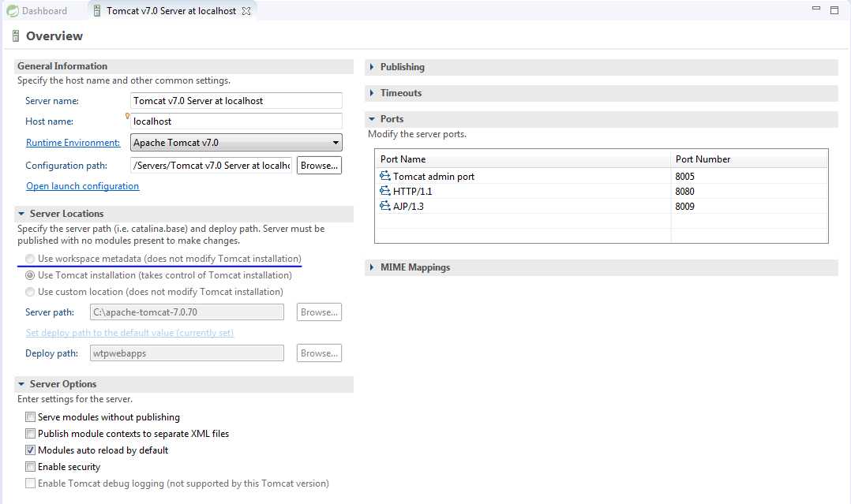Select port number 8080 cell
The height and width of the screenshot is (504, 851).
(x=685, y=192)
